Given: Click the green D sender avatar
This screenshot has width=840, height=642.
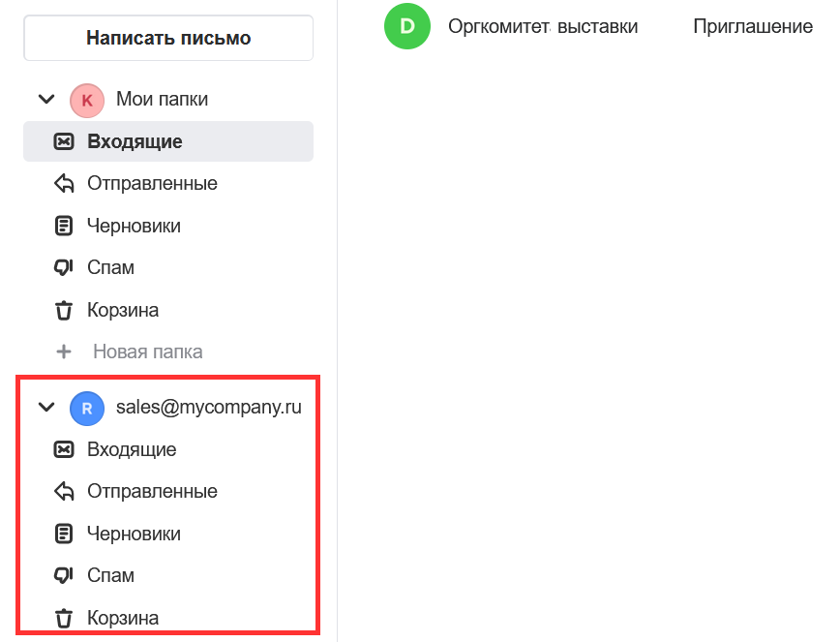Looking at the screenshot, I should pos(407,26).
